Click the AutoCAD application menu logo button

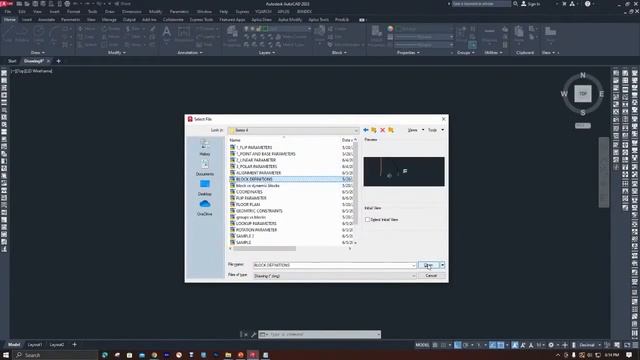[x=6, y=4]
